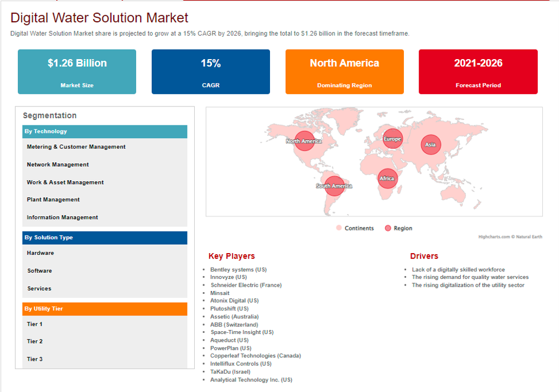The height and width of the screenshot is (392, 559).
Task: Click the Africa map bubble
Action: pos(388,178)
